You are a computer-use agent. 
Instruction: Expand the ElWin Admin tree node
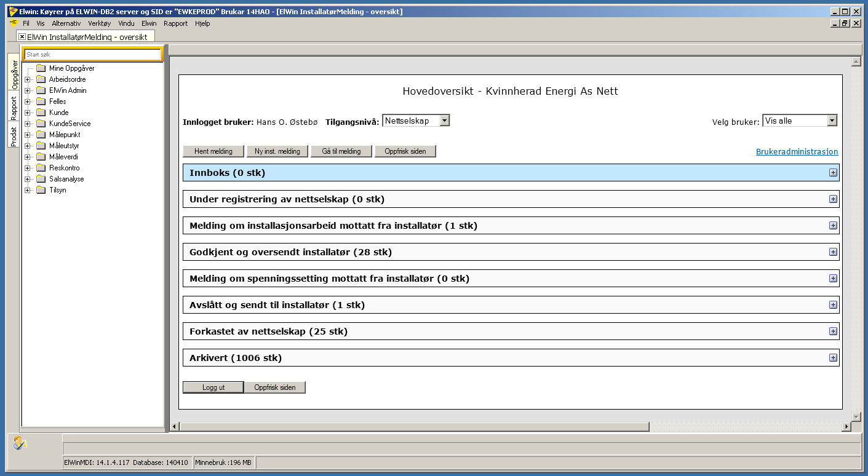tap(28, 90)
